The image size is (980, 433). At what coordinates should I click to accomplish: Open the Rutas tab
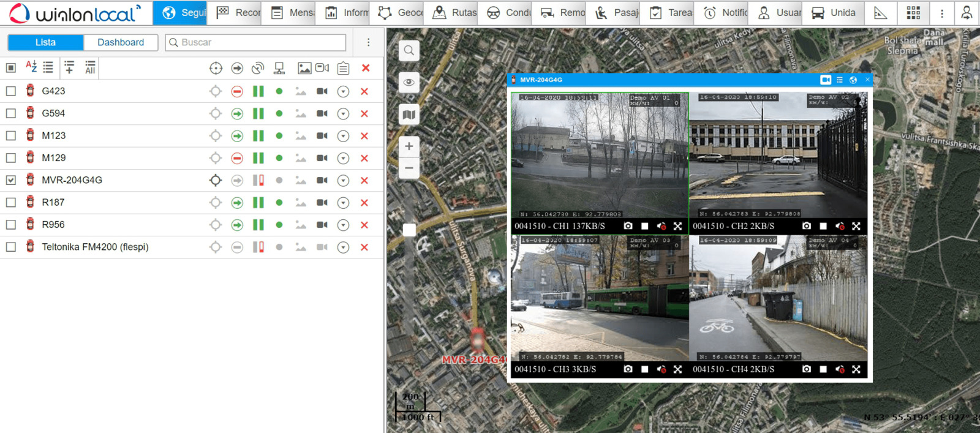click(454, 12)
